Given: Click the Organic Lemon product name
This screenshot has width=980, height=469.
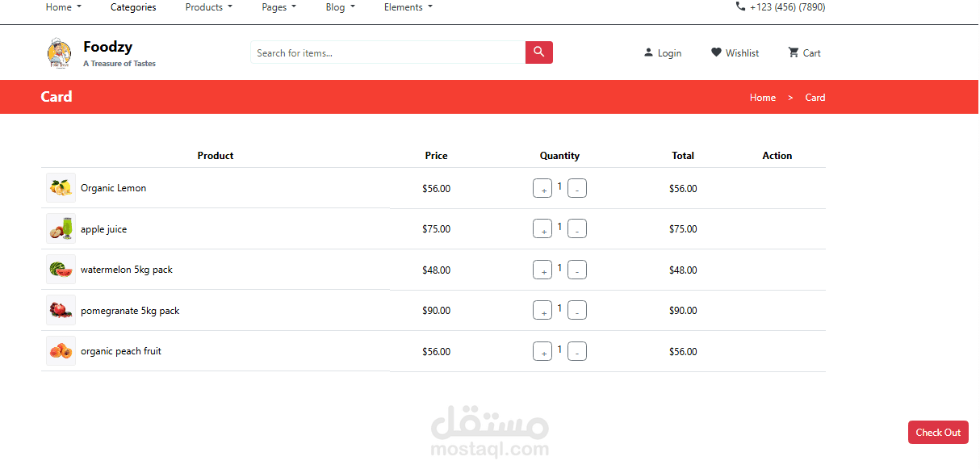Looking at the screenshot, I should (x=113, y=188).
